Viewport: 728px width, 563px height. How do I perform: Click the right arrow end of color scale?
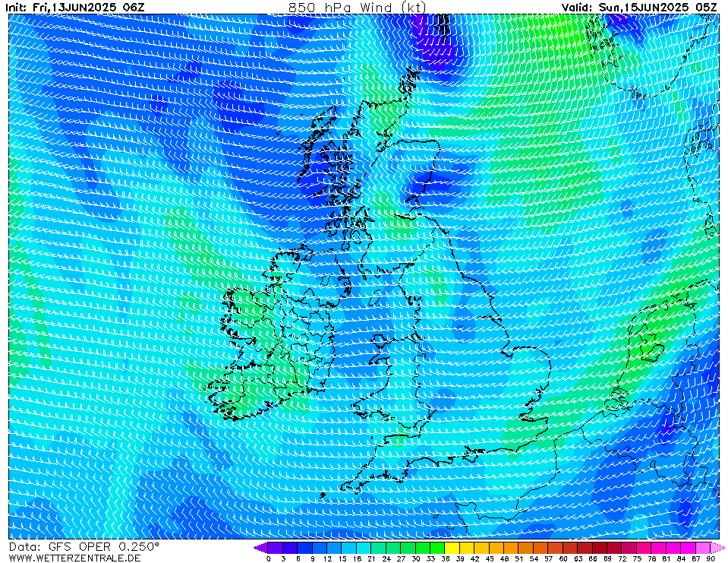coord(718,548)
